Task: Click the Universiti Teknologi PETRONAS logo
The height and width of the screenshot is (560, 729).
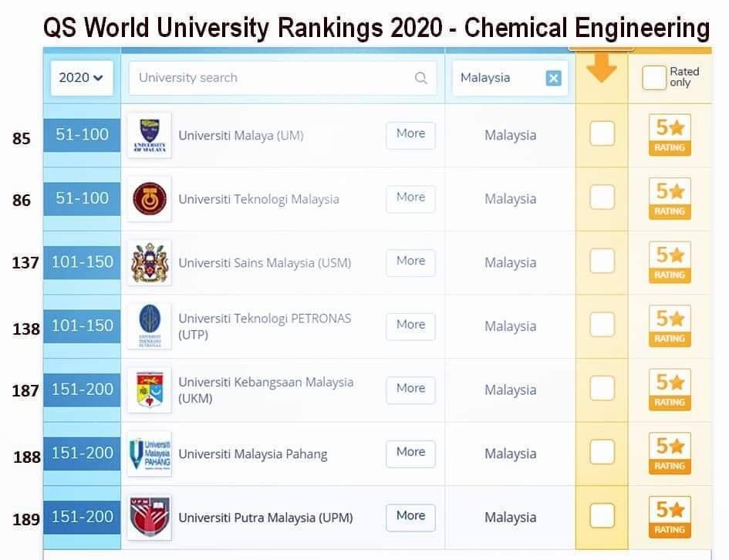Action: [149, 326]
